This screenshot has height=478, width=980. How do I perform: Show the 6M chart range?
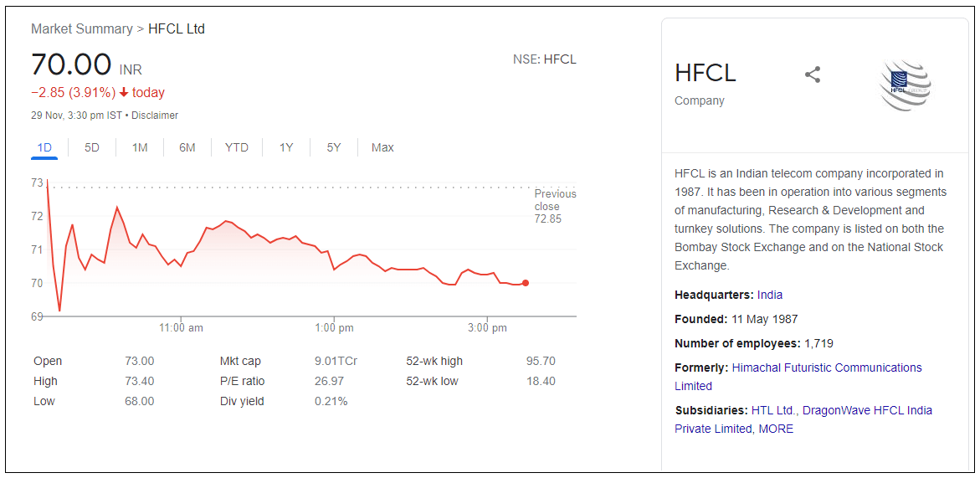click(x=187, y=148)
